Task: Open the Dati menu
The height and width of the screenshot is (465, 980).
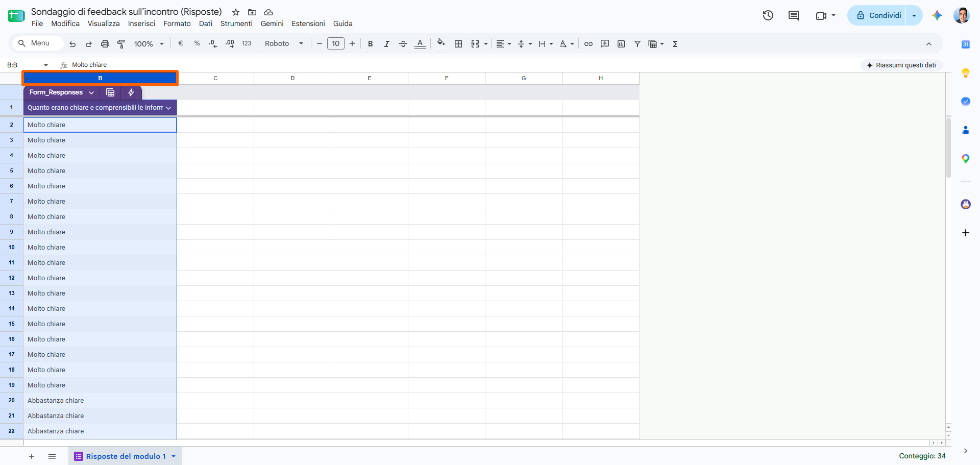Action: click(x=206, y=23)
